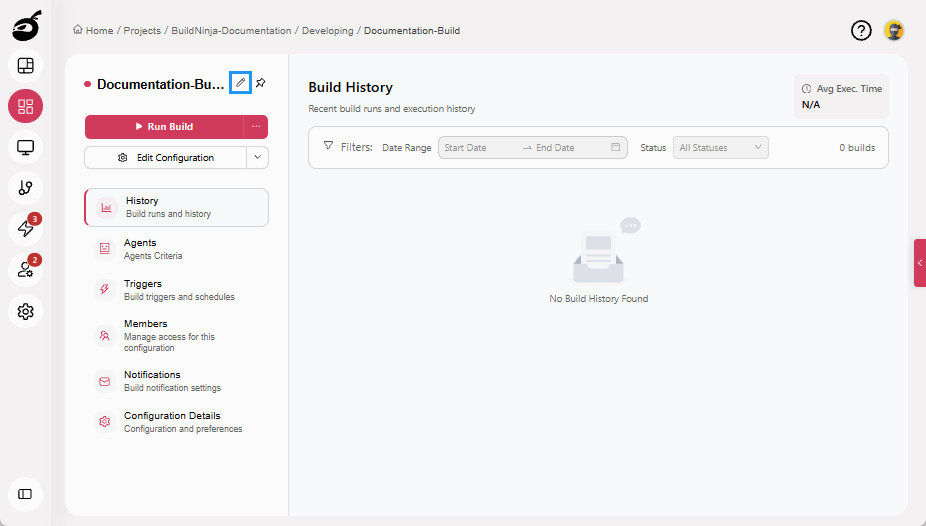This screenshot has height=526, width=926.
Task: Click the Build History heading
Action: point(350,87)
